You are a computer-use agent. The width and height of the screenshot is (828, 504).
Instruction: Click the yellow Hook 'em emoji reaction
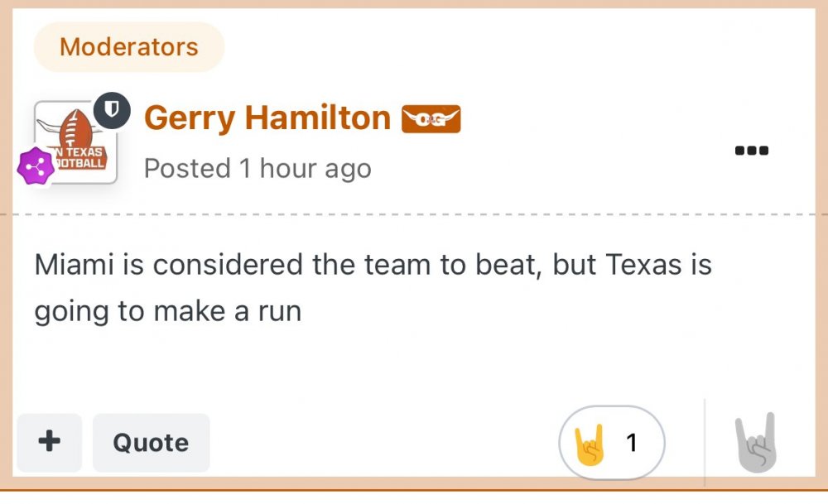point(590,444)
